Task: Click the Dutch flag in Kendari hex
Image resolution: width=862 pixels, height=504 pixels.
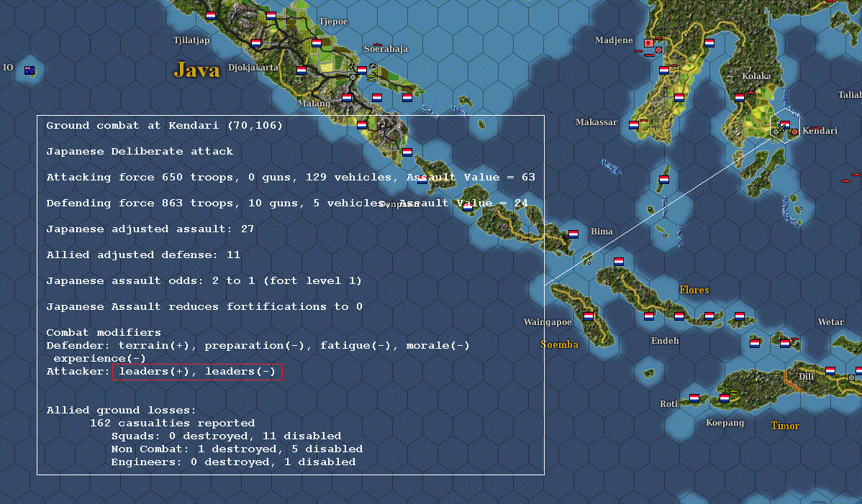Action: point(785,124)
